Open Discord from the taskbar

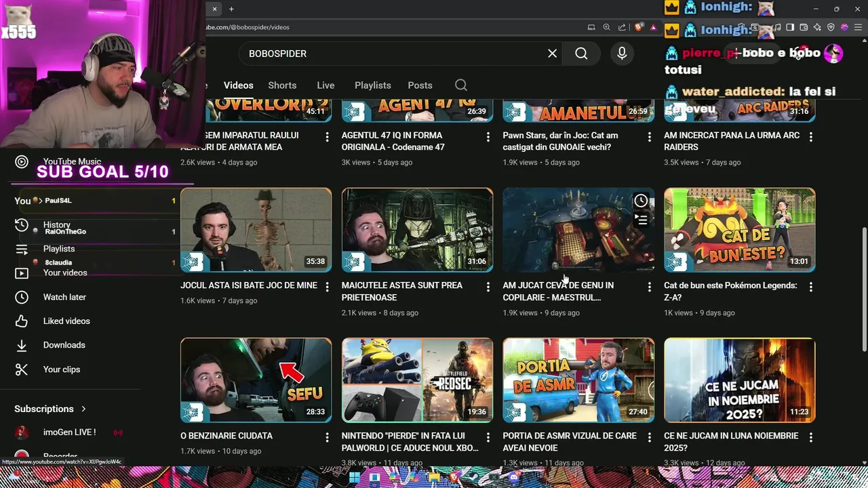tap(513, 477)
